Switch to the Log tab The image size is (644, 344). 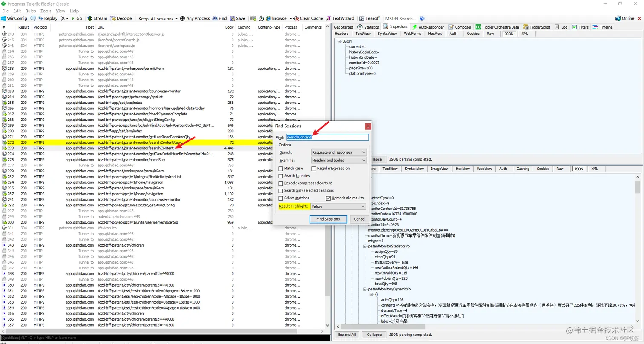pyautogui.click(x=561, y=27)
